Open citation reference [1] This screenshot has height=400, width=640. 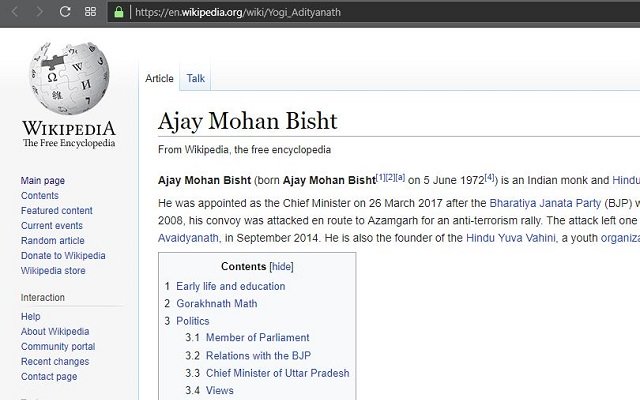tap(380, 177)
